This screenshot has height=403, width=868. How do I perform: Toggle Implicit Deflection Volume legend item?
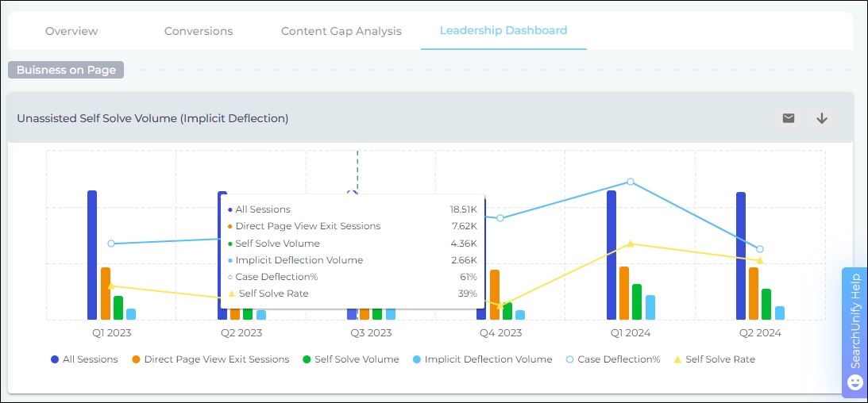point(481,359)
